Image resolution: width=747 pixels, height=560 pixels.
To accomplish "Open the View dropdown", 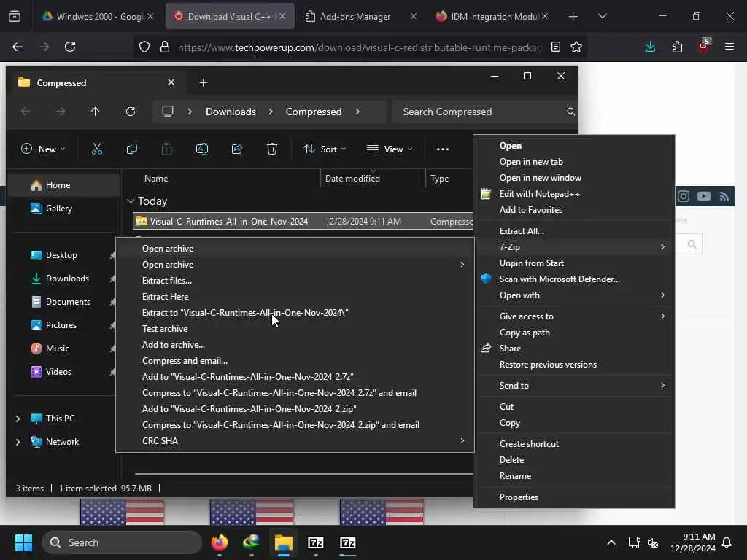I will 390,149.
